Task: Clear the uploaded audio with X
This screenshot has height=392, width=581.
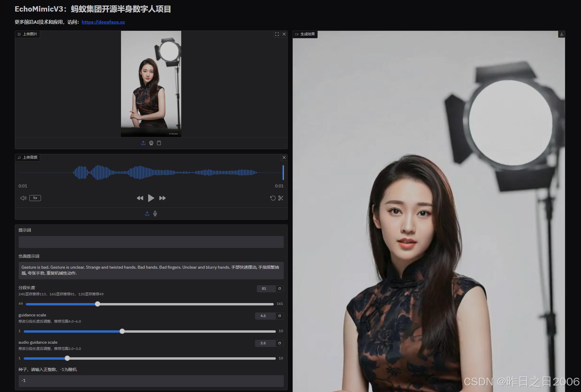Action: [x=284, y=157]
